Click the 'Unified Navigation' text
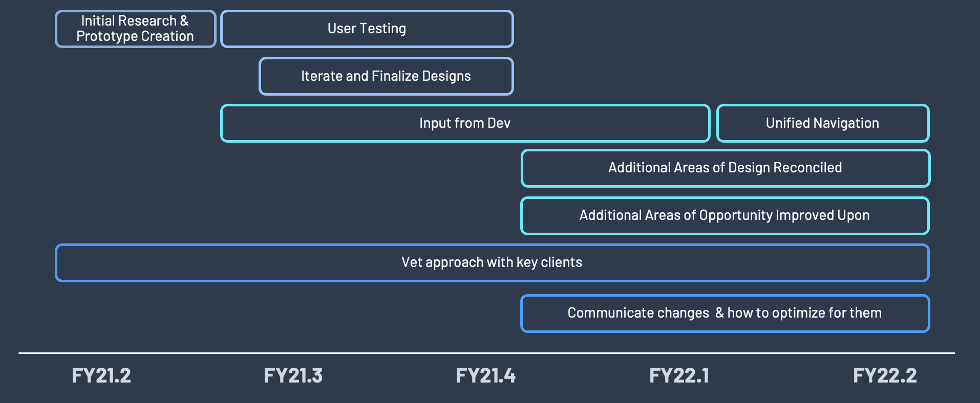980x403 pixels. 822,123
